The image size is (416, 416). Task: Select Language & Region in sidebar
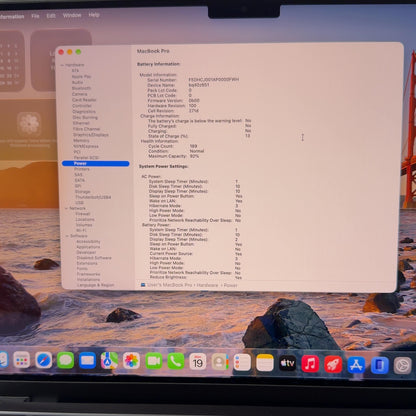click(x=96, y=285)
